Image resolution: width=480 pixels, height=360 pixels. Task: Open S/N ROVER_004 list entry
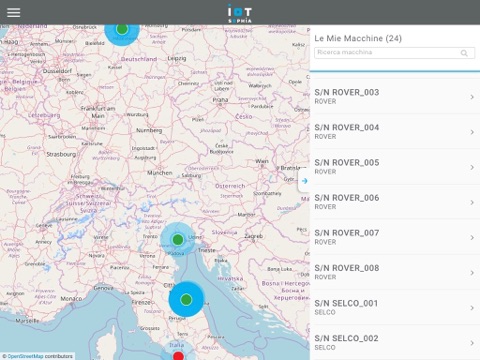point(395,132)
